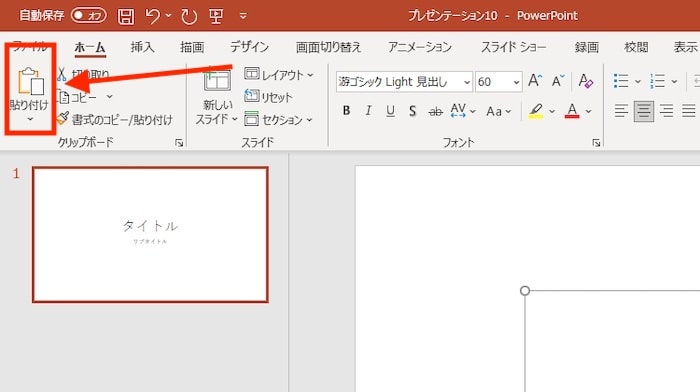
Task: Select slide 1 thumbnail タイトル
Action: coord(150,234)
